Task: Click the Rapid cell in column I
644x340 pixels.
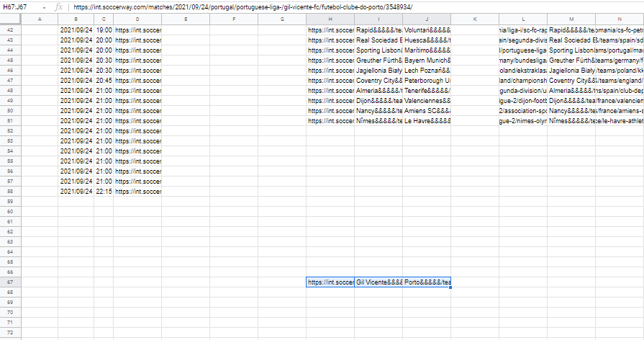Action: (x=378, y=30)
